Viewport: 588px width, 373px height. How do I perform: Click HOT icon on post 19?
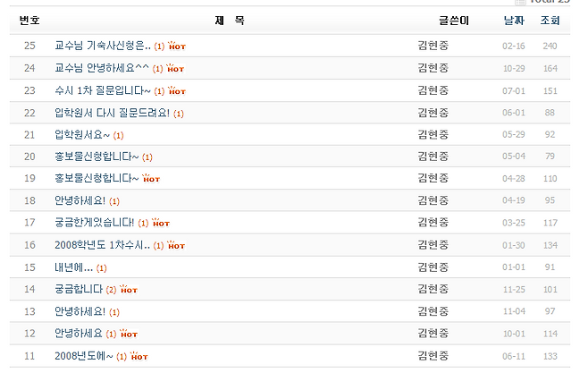coord(151,179)
